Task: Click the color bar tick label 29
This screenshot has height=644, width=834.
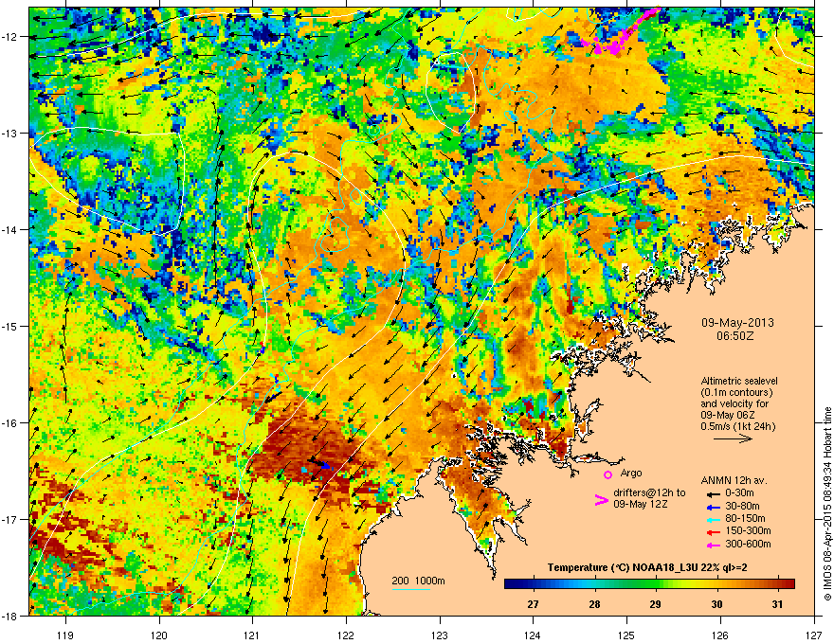Action: 655,604
